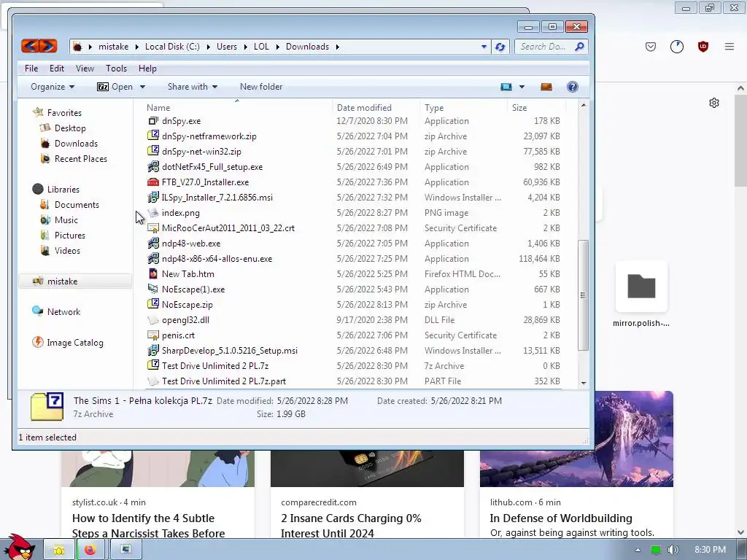Viewport: 747px width, 560px height.
Task: Open address bar history dropdown
Action: [484, 47]
